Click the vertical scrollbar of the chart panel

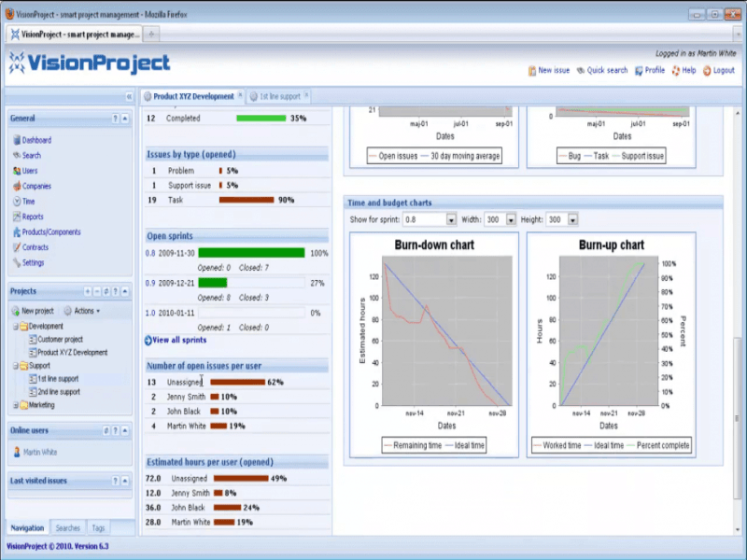739,373
